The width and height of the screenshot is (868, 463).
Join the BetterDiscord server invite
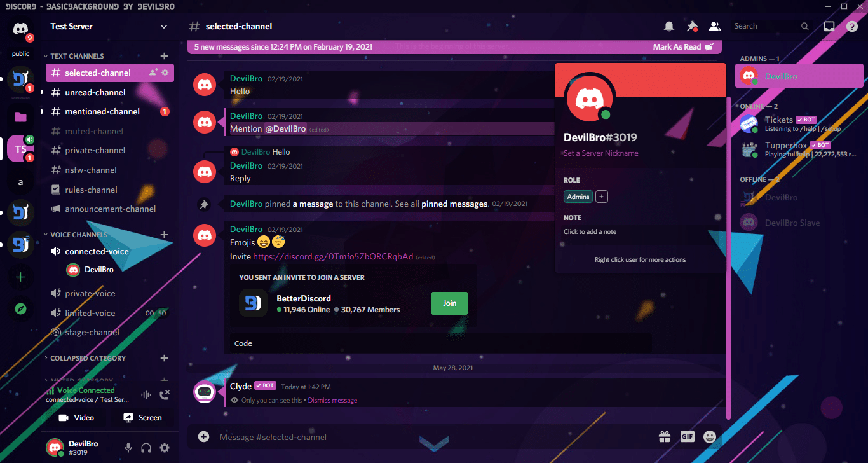coord(449,303)
